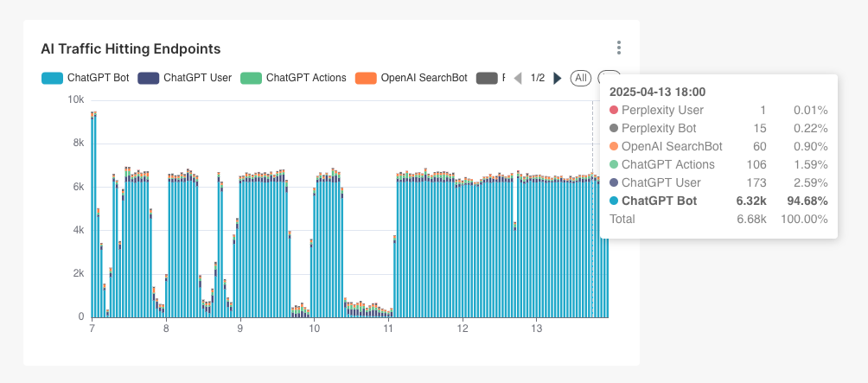Open the chart's three-dot options menu
This screenshot has height=383, width=868.
(618, 48)
